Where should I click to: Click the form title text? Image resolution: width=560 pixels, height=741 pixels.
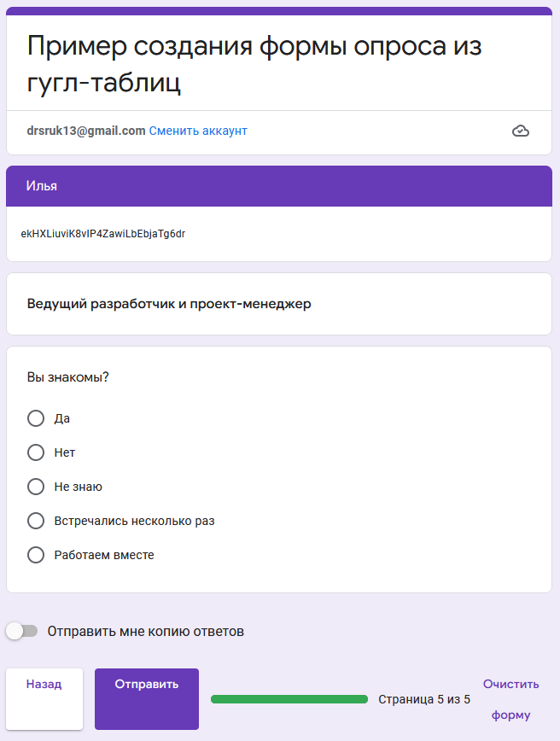coord(254,64)
